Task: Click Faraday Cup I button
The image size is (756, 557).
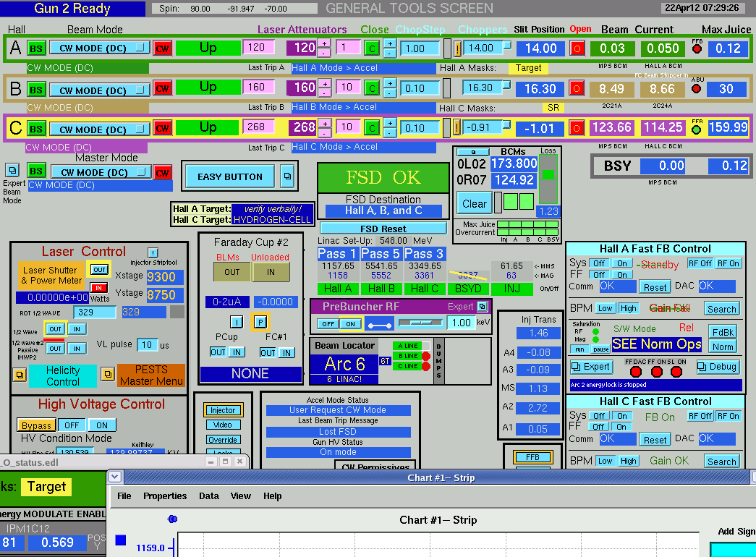Action: 237,322
